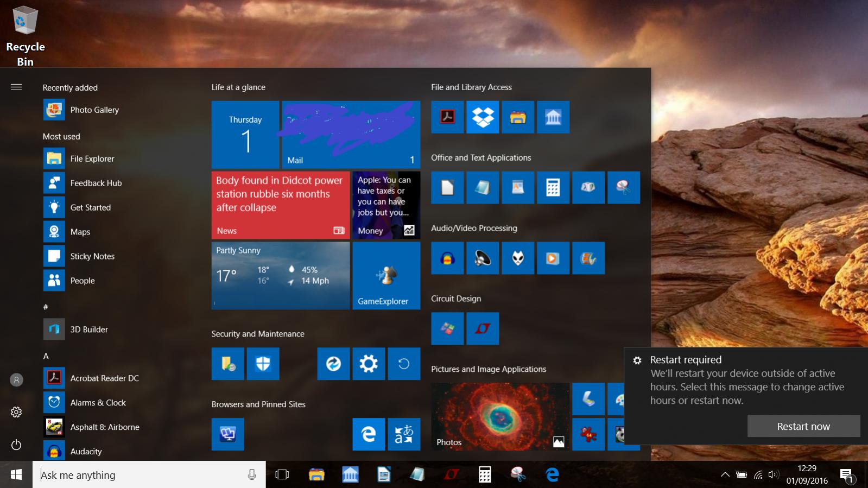
Task: Open the Action Center notification icon
Action: click(847, 476)
